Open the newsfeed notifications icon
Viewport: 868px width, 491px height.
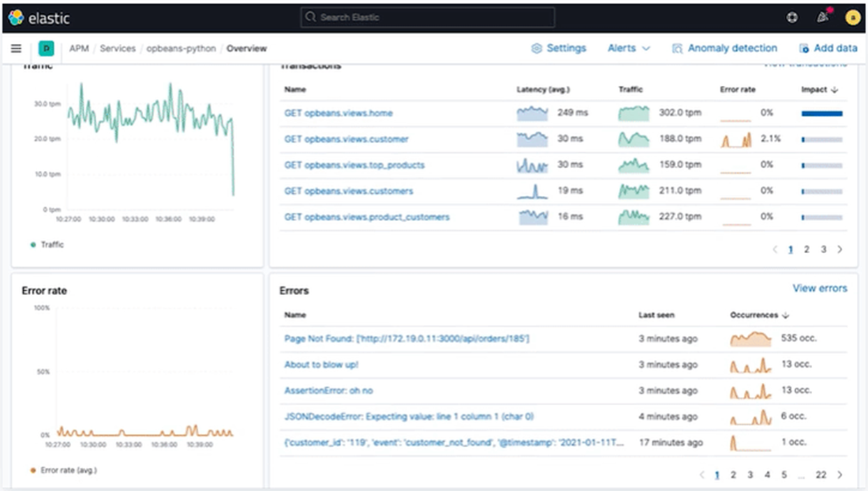[x=823, y=17]
